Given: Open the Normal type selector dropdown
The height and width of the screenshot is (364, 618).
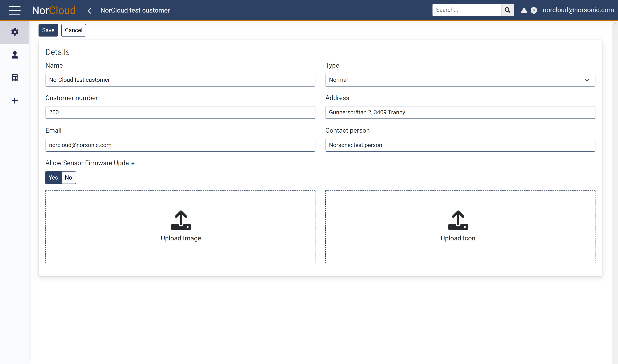Looking at the screenshot, I should click(x=460, y=80).
